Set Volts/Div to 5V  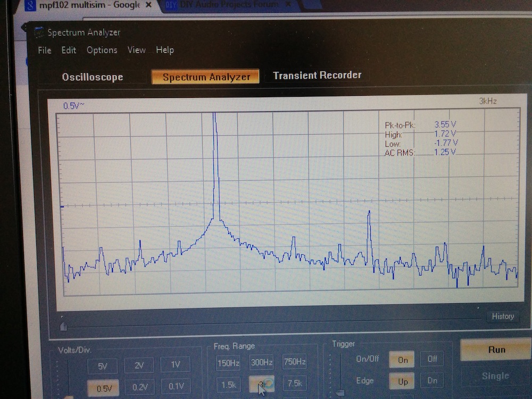[103, 366]
